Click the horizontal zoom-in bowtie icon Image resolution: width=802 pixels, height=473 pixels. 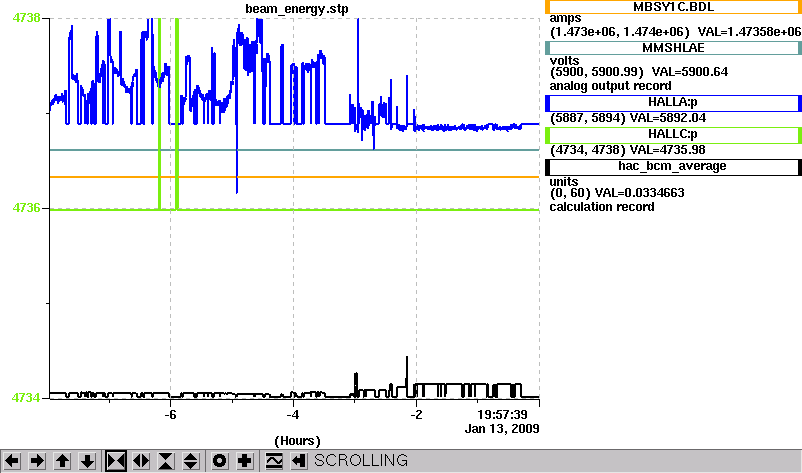click(116, 461)
